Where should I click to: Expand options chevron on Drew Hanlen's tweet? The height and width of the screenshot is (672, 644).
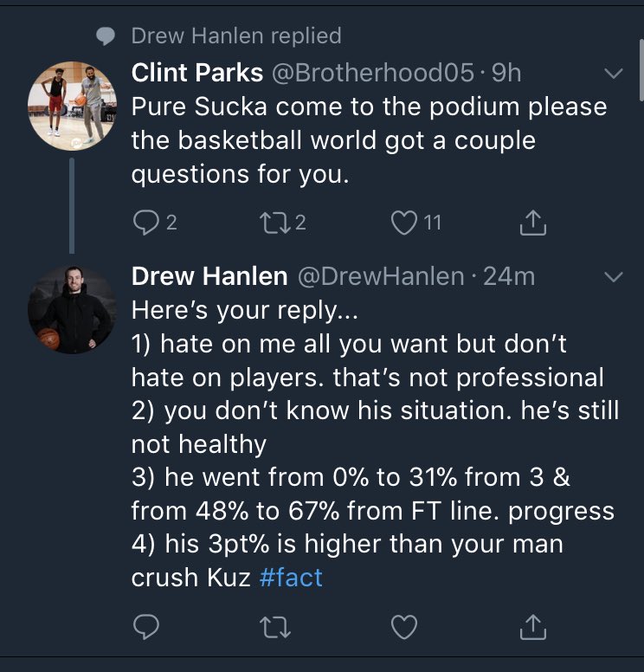click(x=613, y=277)
